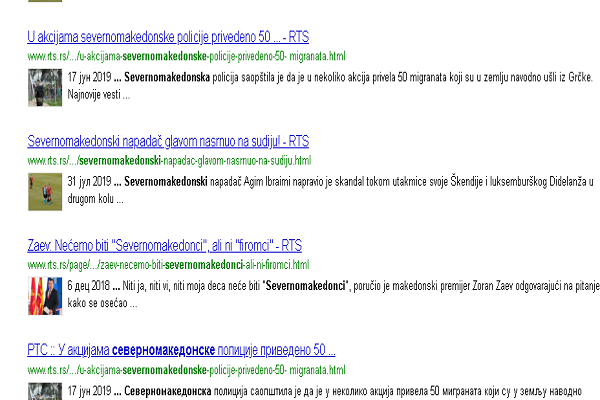Click 'drugom kolu ...' snippet line
The width and height of the screenshot is (600, 400).
coord(96,199)
